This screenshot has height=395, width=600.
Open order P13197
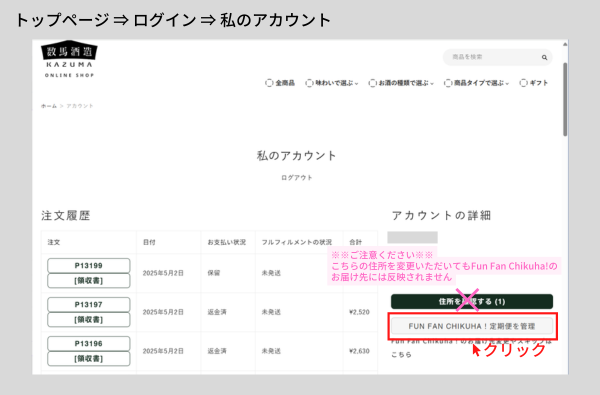coord(88,305)
